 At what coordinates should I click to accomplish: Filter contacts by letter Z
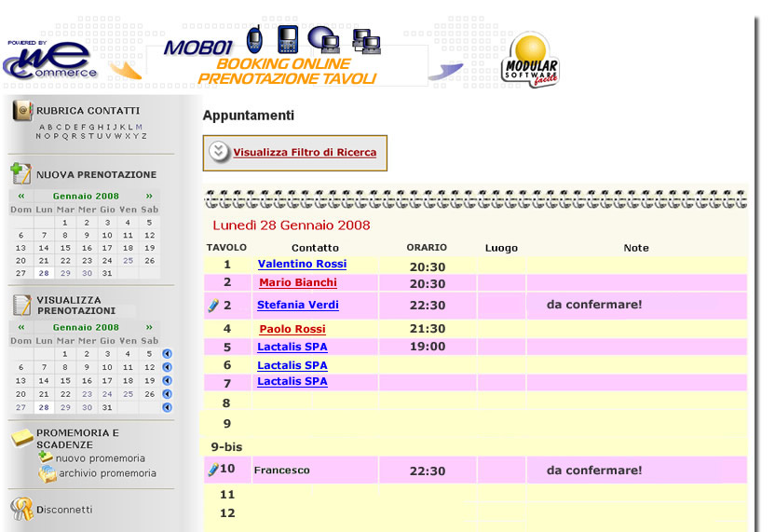click(143, 136)
